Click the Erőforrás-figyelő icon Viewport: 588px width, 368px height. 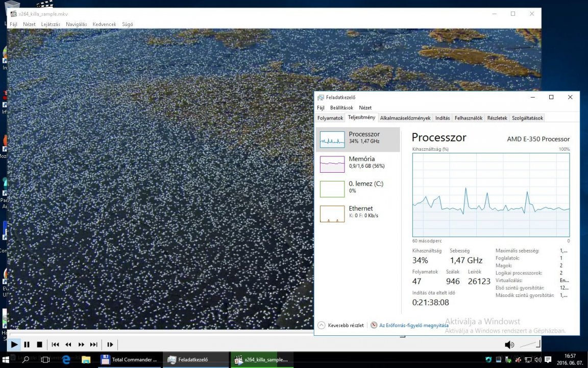pyautogui.click(x=374, y=325)
